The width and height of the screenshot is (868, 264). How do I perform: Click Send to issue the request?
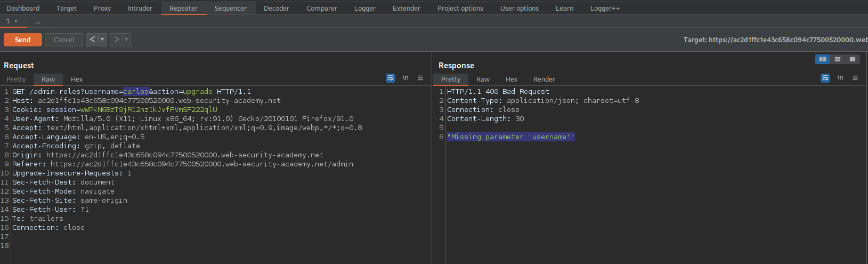23,39
